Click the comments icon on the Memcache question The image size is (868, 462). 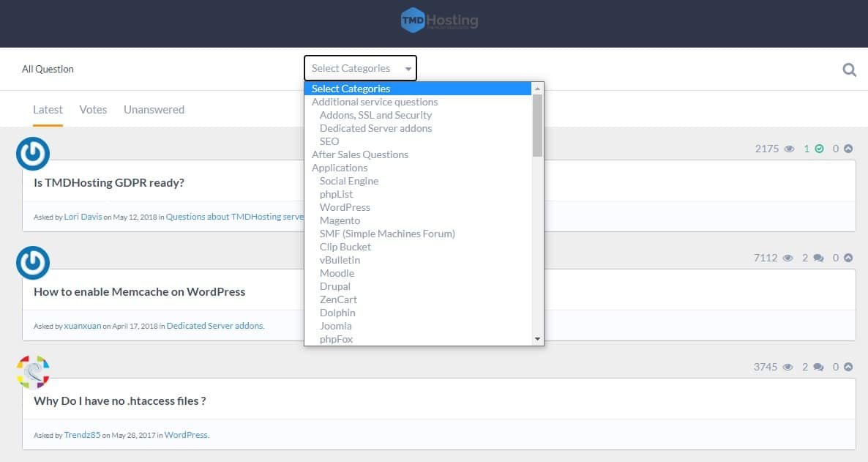(x=819, y=258)
